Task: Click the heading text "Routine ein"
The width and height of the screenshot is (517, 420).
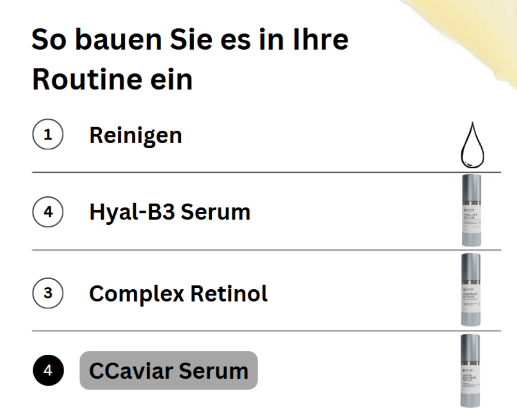Action: pos(112,79)
